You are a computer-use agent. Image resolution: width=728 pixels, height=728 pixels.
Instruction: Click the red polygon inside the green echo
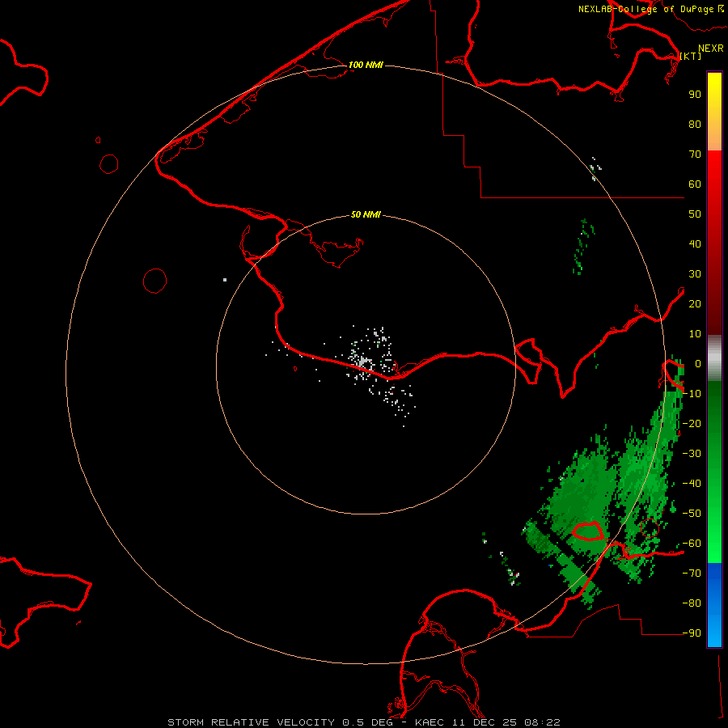[588, 531]
